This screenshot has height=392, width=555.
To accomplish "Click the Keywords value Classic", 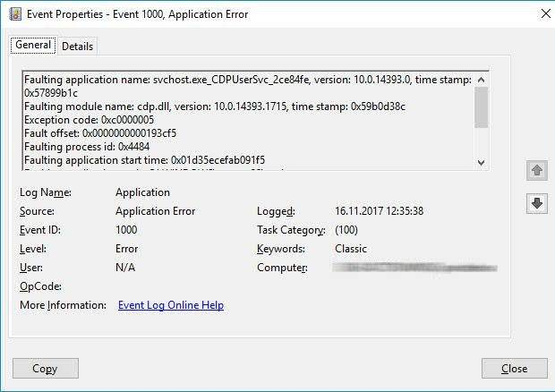I will (351, 249).
